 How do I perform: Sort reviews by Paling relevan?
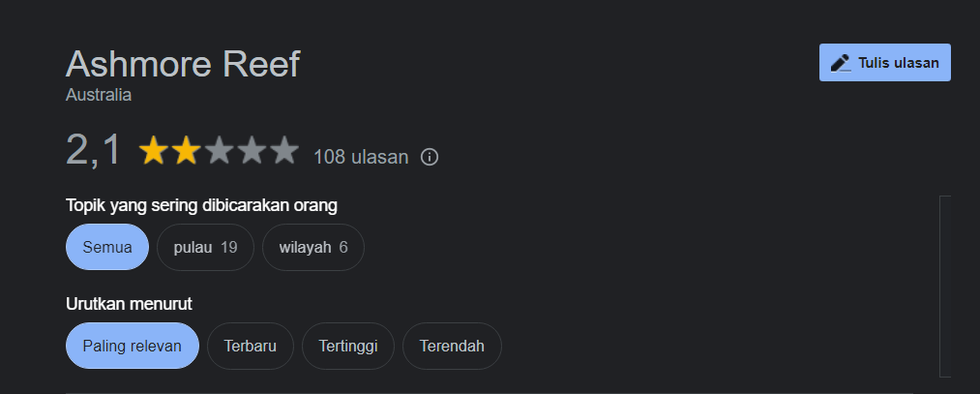pyautogui.click(x=132, y=346)
